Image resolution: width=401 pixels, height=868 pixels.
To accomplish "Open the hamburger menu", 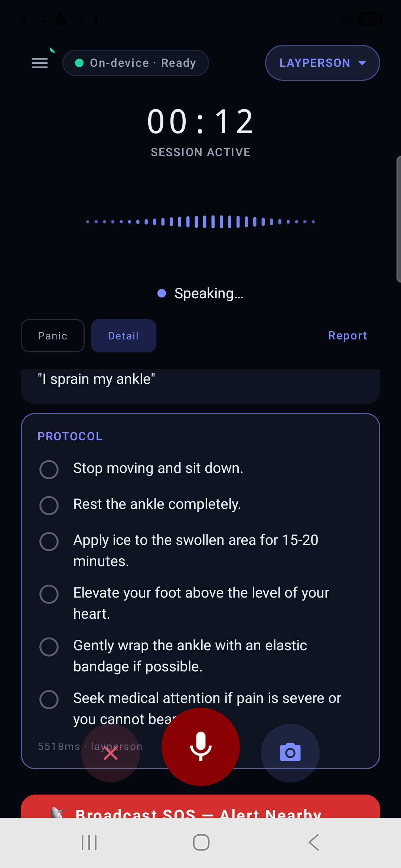I will tap(40, 63).
